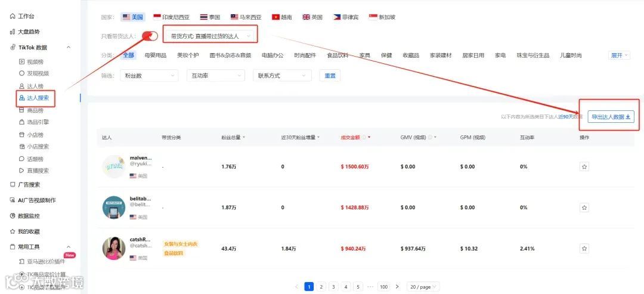
Task: Select the 图书&杂志&音频 category
Action: click(x=230, y=55)
